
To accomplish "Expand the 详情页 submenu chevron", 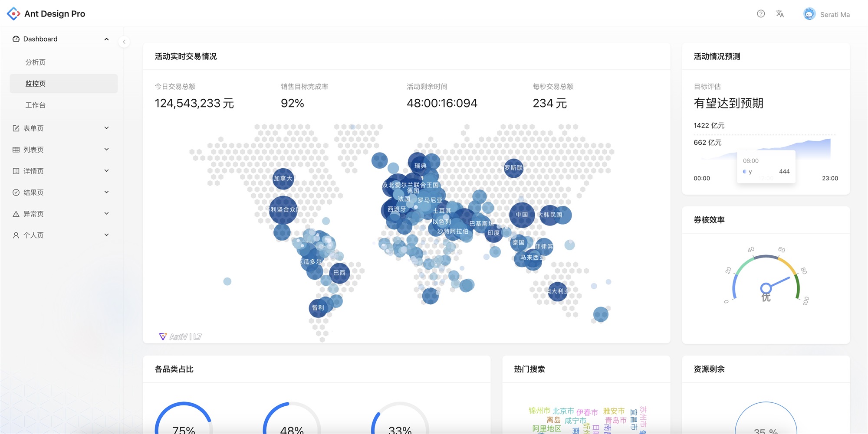I will pyautogui.click(x=106, y=171).
